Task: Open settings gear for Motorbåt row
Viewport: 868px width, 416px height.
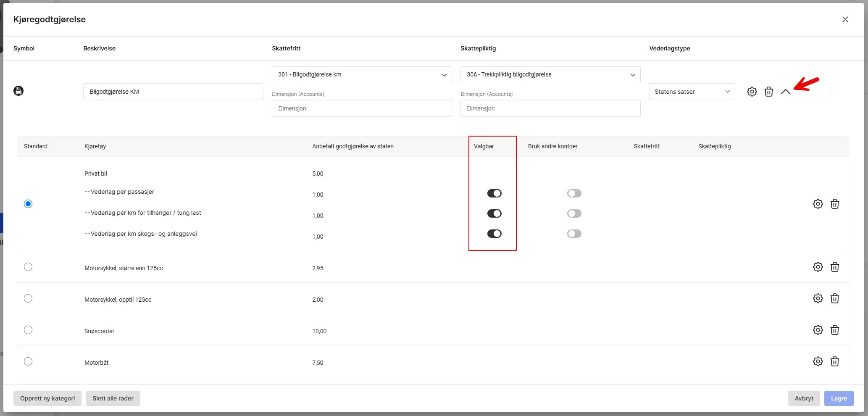Action: coord(818,361)
